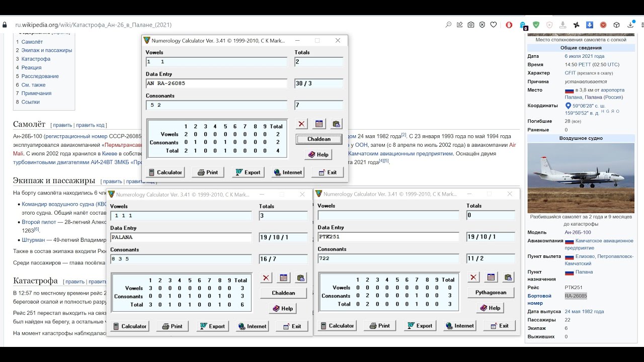
Task: Open the Экипаж и пассажиры contents link
Action: point(47,50)
